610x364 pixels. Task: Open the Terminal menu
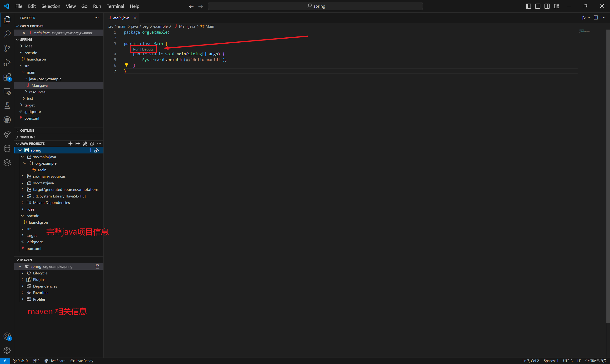click(x=115, y=6)
